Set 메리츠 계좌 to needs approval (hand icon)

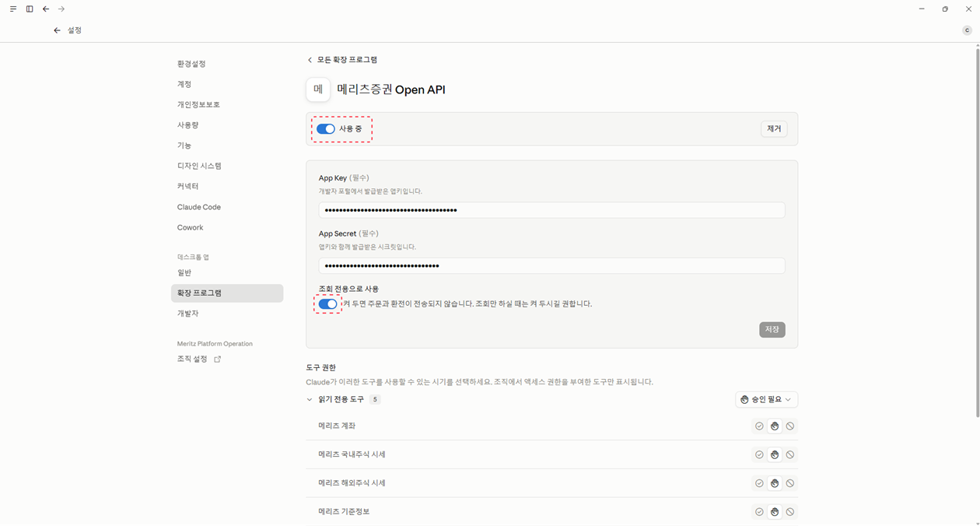pyautogui.click(x=775, y=426)
